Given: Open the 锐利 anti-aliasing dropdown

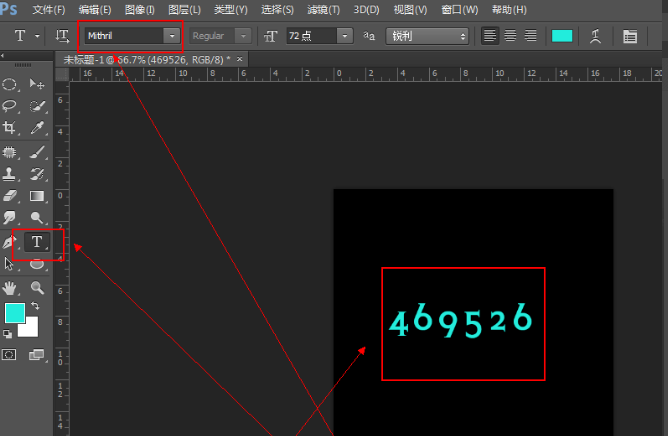Looking at the screenshot, I should tap(427, 36).
